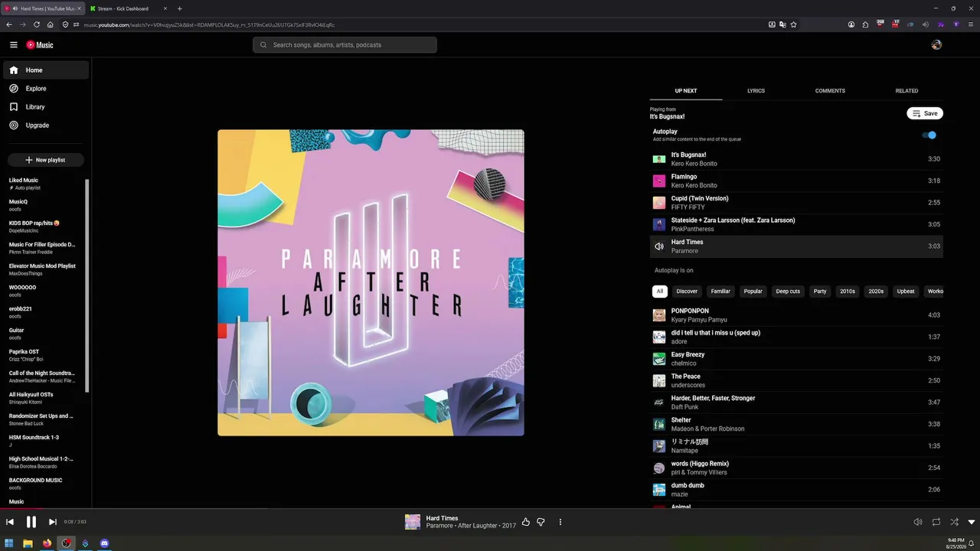Toggle the Autoplay switch
The height and width of the screenshot is (551, 980).
click(x=929, y=135)
